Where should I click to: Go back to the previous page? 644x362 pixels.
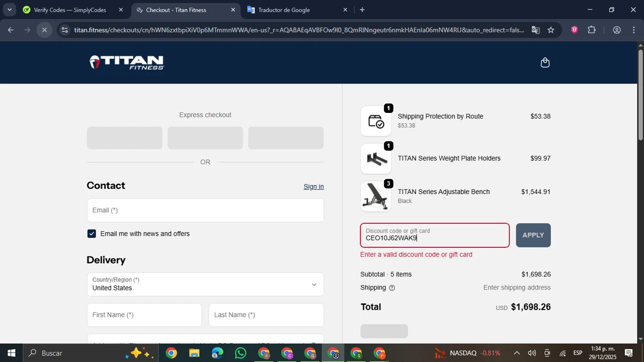pyautogui.click(x=11, y=30)
